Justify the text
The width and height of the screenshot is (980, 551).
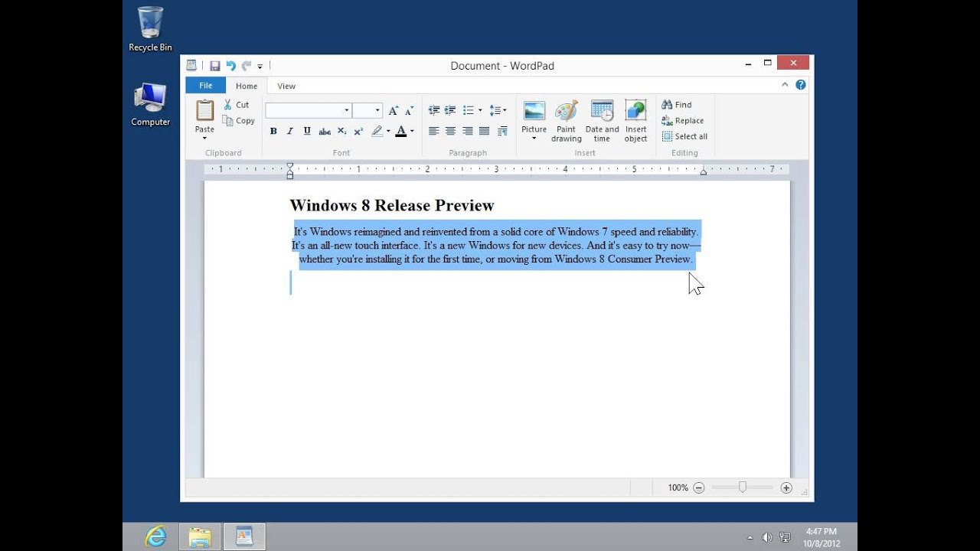[484, 132]
